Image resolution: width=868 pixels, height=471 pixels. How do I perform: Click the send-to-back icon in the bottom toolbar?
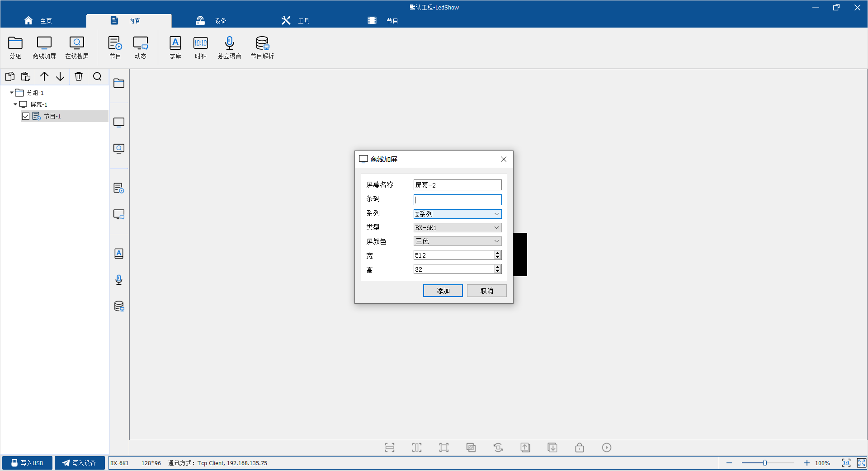pos(552,447)
